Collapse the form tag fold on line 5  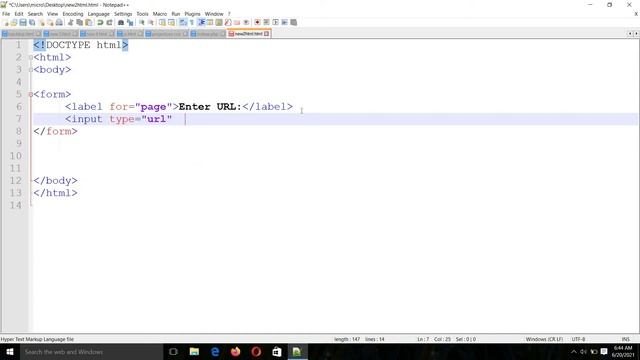pos(31,94)
